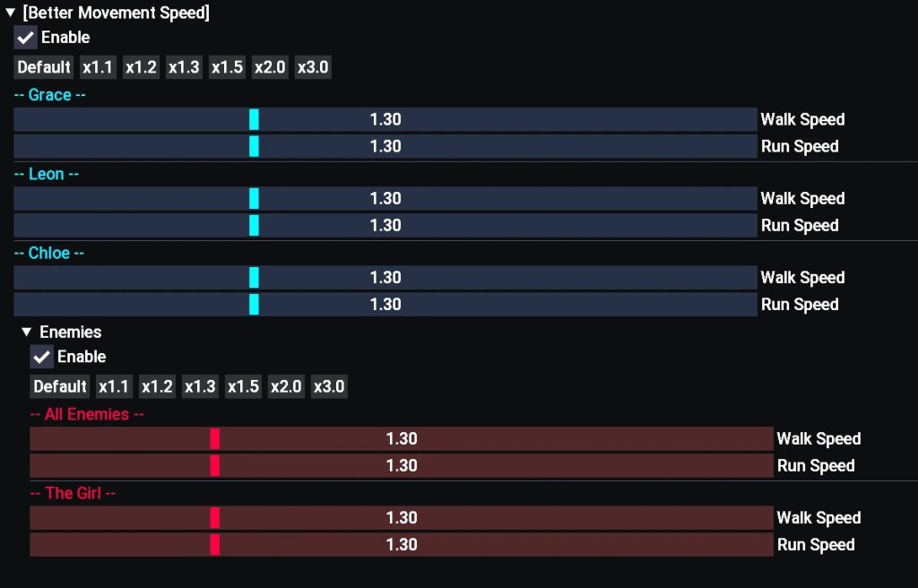Click The Girl's Walk Speed slider
The width and height of the screenshot is (918, 588).
[x=402, y=518]
